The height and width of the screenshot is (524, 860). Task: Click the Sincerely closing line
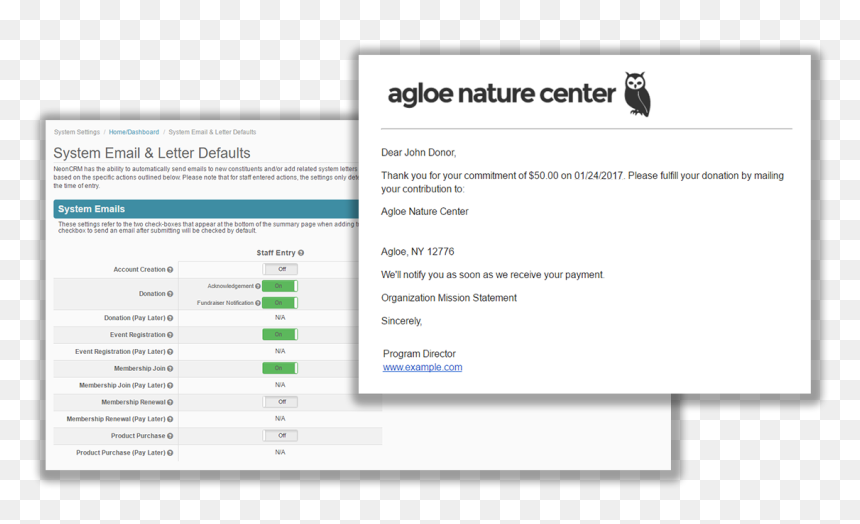point(401,321)
